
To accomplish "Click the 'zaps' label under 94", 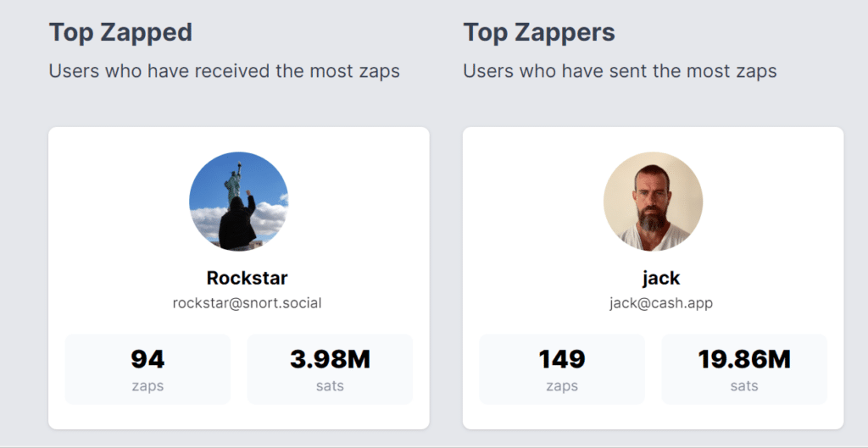I will pyautogui.click(x=147, y=385).
